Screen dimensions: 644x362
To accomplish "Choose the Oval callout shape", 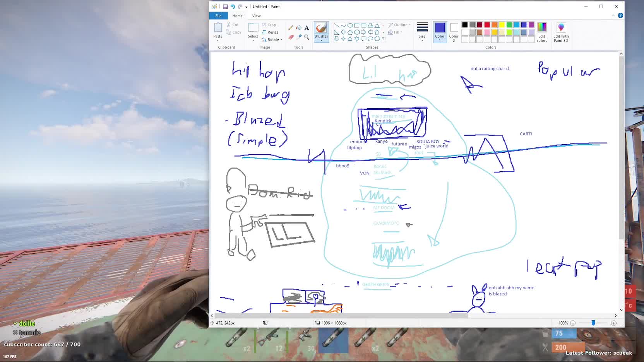I will [370, 39].
